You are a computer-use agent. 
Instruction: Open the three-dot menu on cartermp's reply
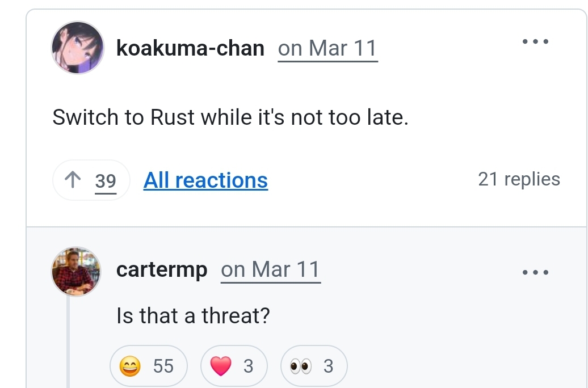536,272
